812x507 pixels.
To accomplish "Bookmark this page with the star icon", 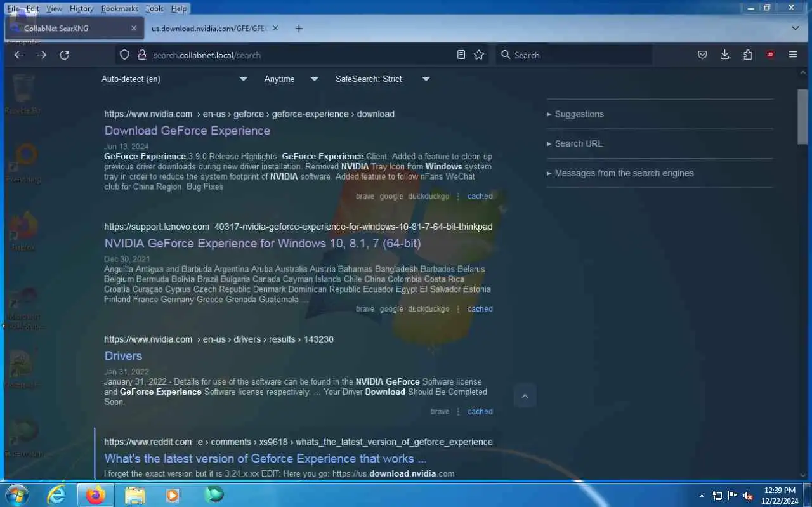I will tap(479, 55).
